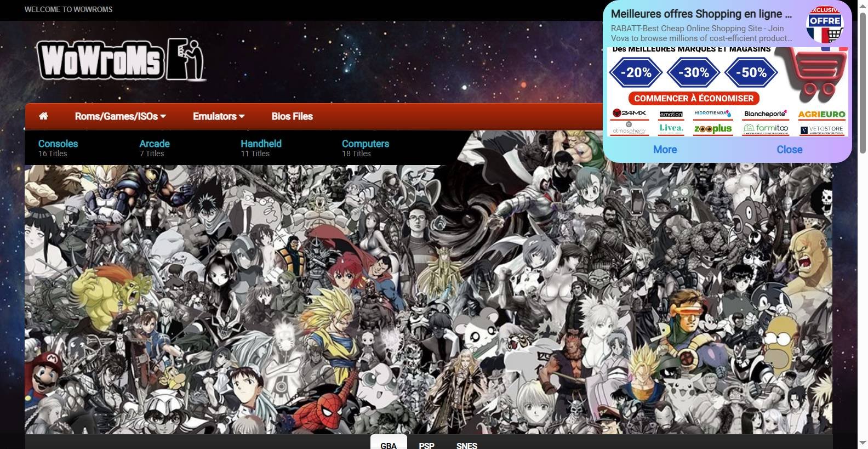868x449 pixels.
Task: Click the page vertical scrollbar down arrow
Action: pos(862,443)
